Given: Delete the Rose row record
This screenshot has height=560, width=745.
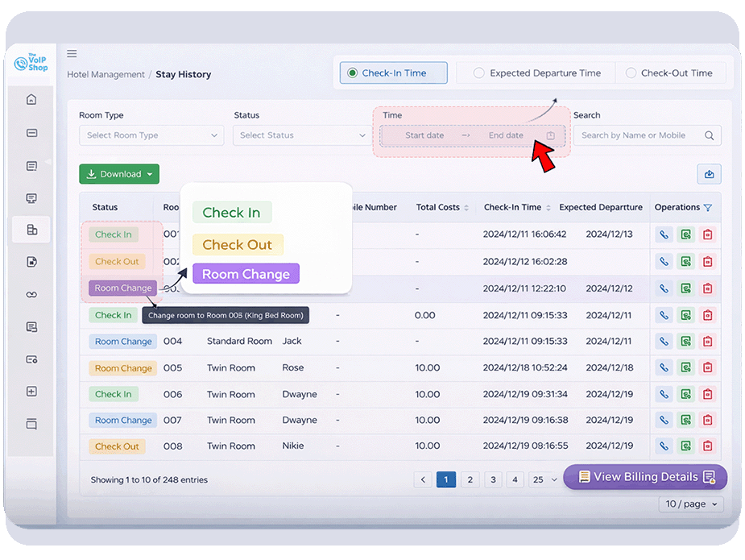Looking at the screenshot, I should coord(707,367).
